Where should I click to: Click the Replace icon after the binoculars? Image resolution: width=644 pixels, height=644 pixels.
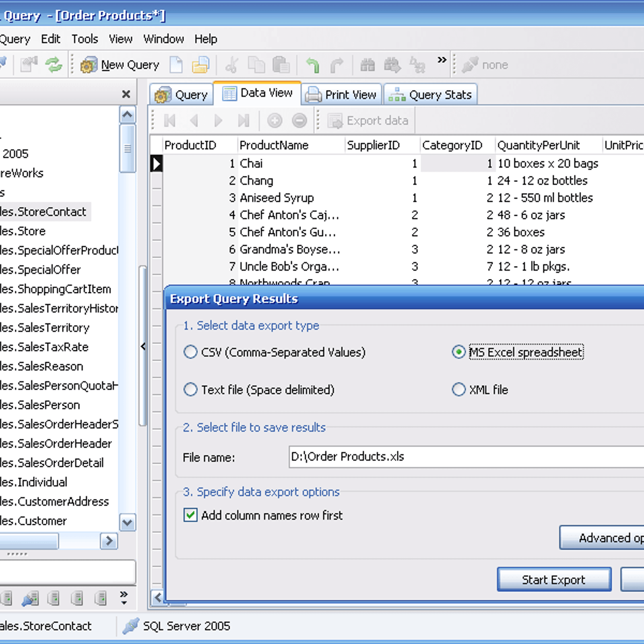click(x=417, y=65)
